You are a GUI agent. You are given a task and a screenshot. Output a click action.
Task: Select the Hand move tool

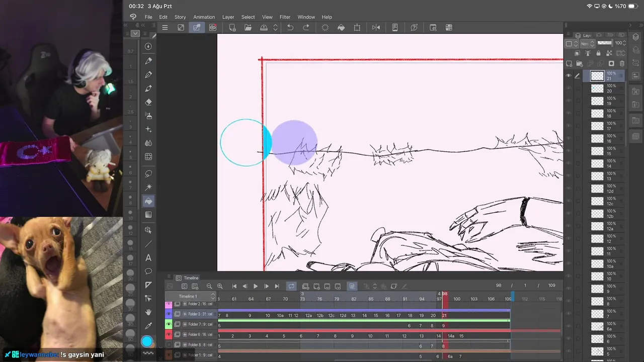tap(148, 312)
